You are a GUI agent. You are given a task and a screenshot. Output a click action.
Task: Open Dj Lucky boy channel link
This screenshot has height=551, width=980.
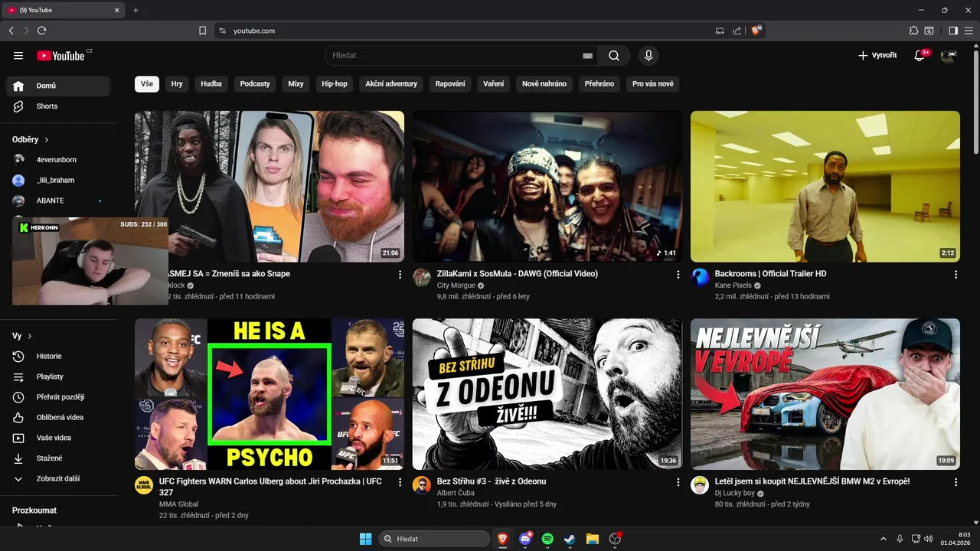coord(734,493)
